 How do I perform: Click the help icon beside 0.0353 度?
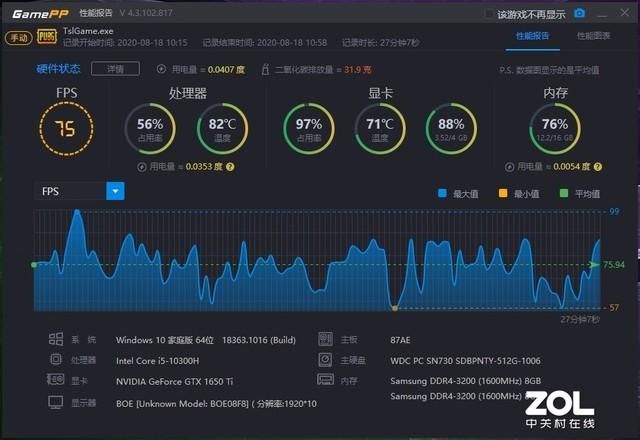230,167
